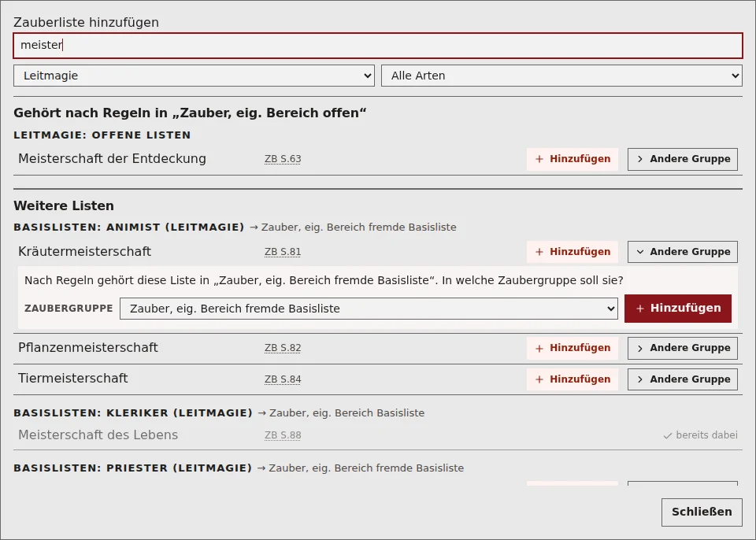Open ZB S.88 page reference

[283, 435]
